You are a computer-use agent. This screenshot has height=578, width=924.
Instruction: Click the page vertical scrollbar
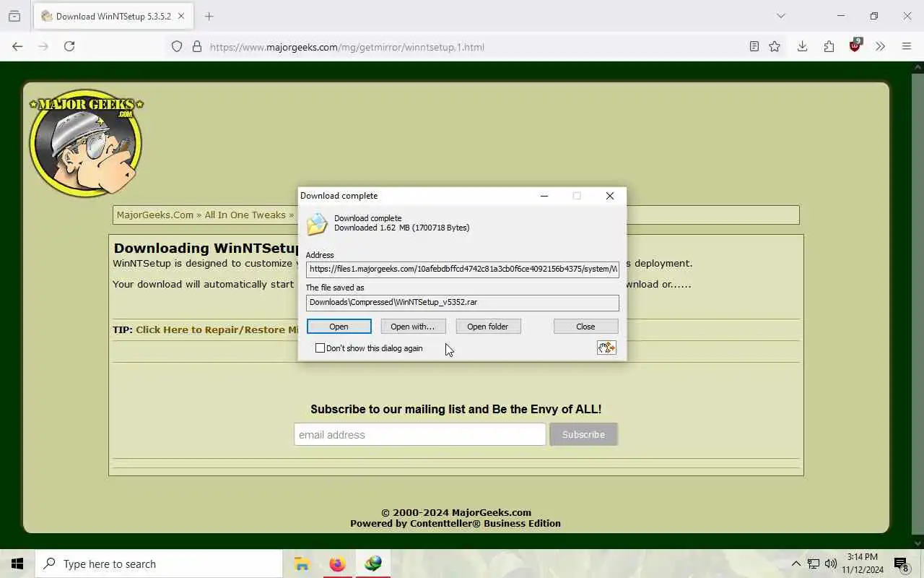918,305
